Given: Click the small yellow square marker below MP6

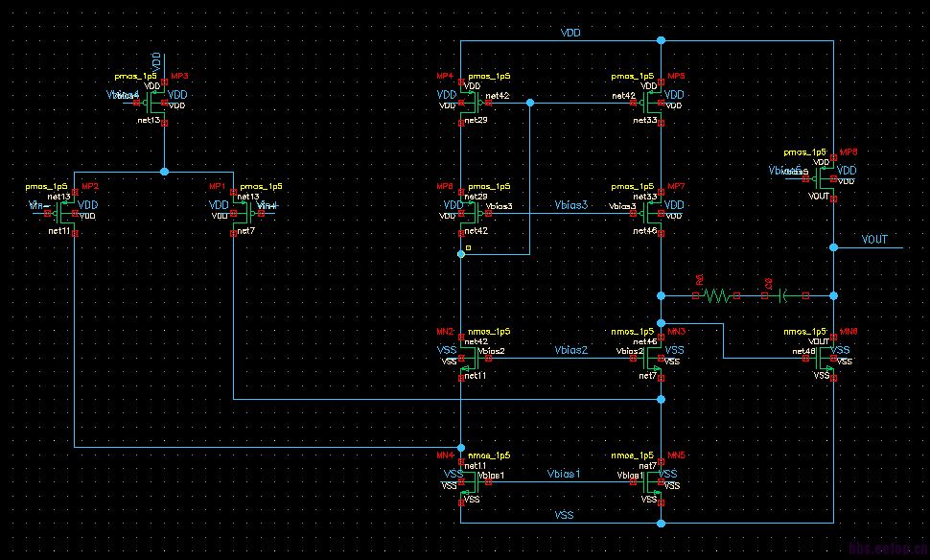Looking at the screenshot, I should point(468,247).
